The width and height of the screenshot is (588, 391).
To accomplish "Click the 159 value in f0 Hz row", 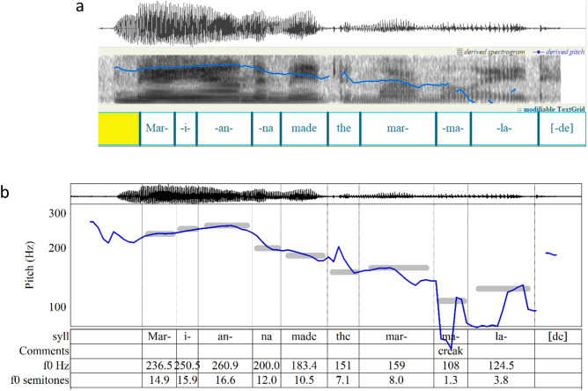I will [396, 365].
